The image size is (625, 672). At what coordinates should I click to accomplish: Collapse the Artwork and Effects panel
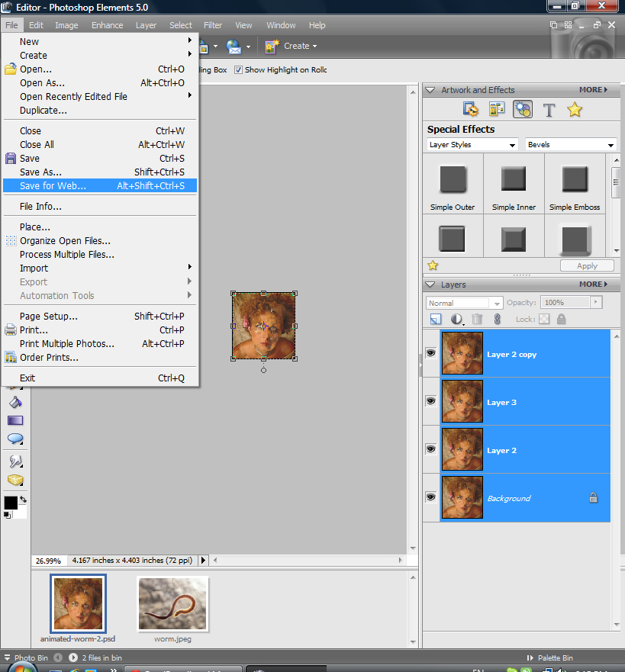coord(430,90)
